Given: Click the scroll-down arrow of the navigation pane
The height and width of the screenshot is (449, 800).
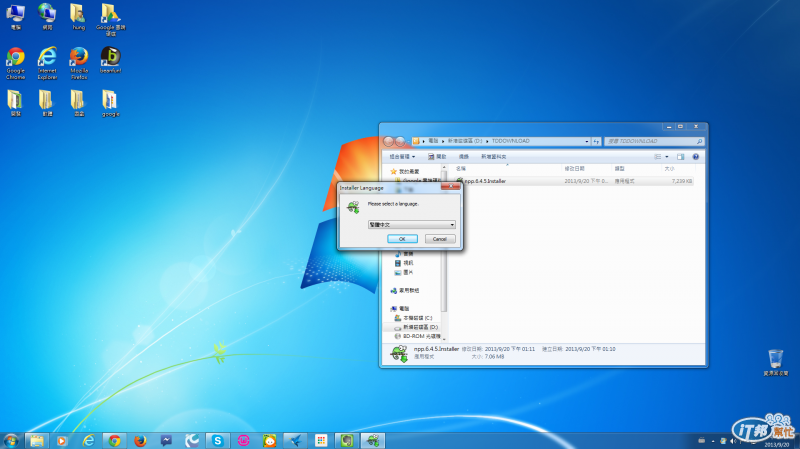Looking at the screenshot, I should 444,338.
